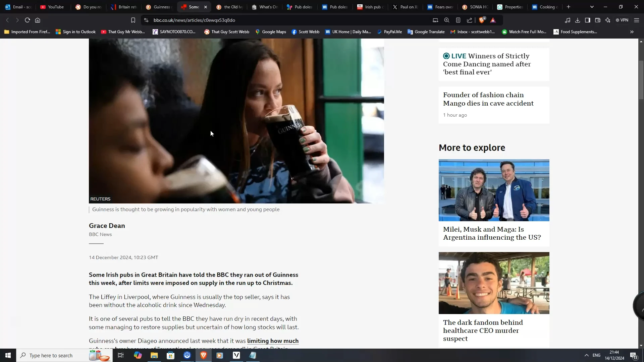The height and width of the screenshot is (362, 644).
Task: Open the PayPal.Me bookmark
Action: (x=389, y=32)
